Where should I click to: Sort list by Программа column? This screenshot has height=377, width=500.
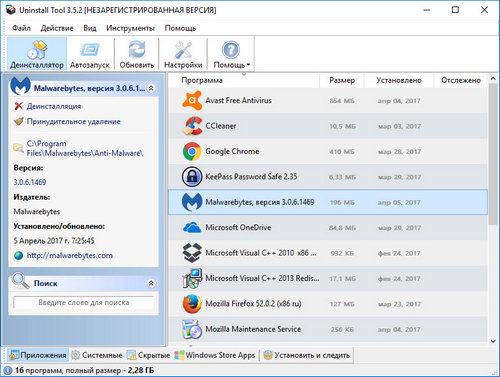tap(243, 80)
